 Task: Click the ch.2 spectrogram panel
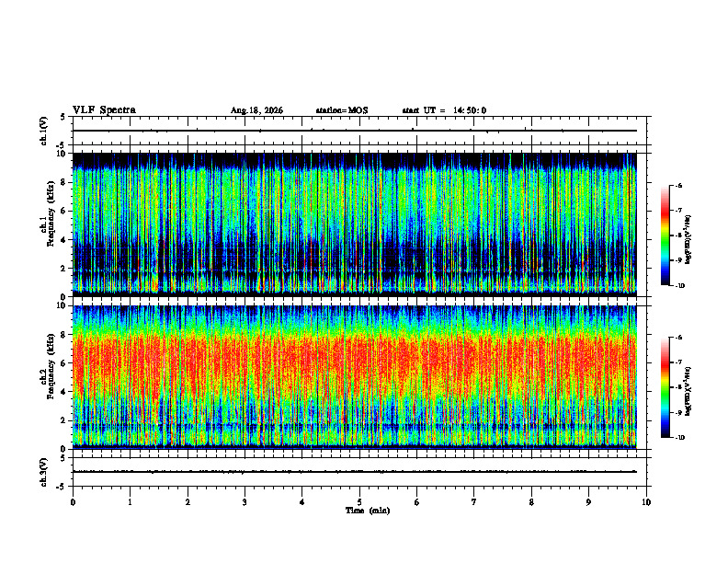click(x=354, y=377)
